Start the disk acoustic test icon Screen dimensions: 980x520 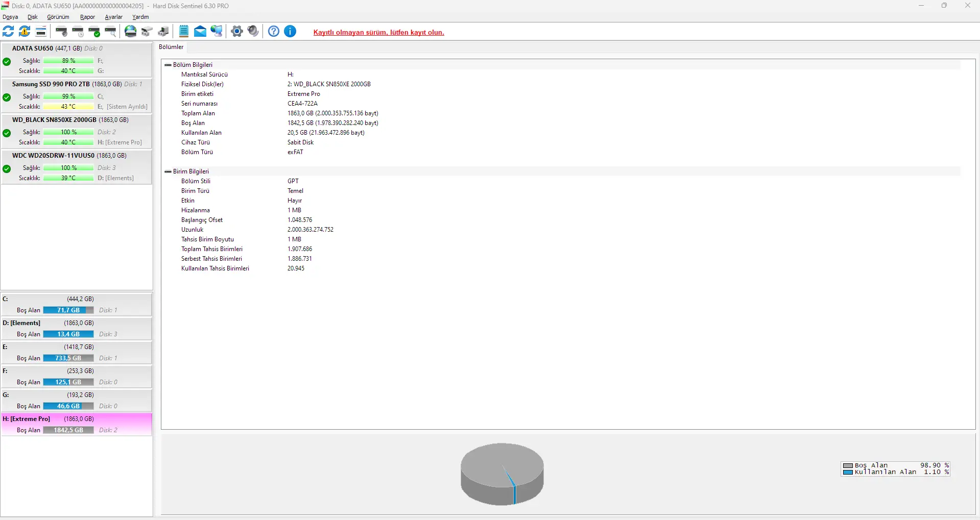click(x=62, y=32)
